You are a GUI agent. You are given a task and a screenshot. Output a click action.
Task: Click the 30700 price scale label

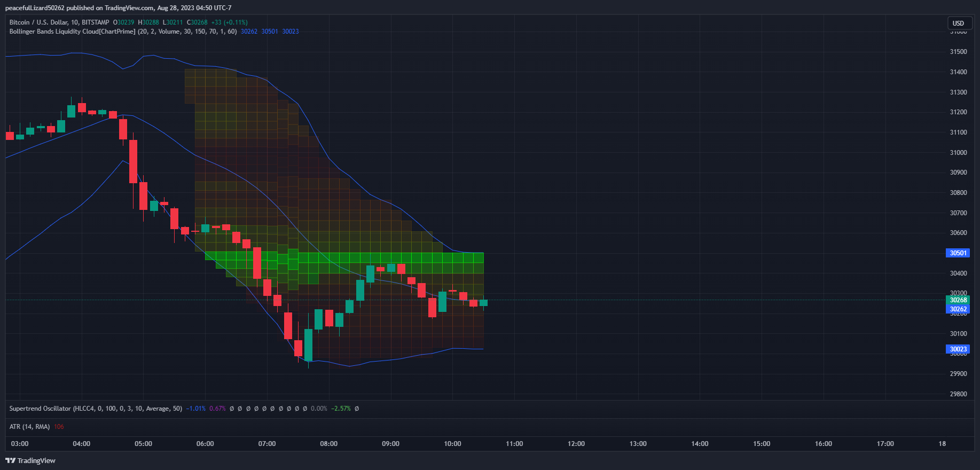tap(958, 213)
